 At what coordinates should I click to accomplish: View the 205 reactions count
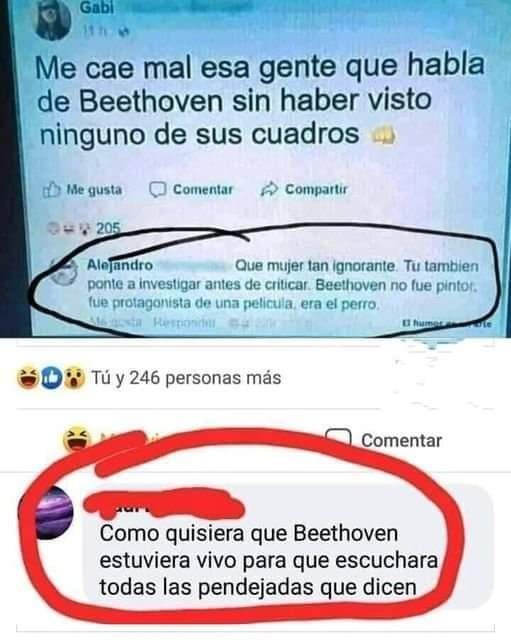[x=108, y=228]
